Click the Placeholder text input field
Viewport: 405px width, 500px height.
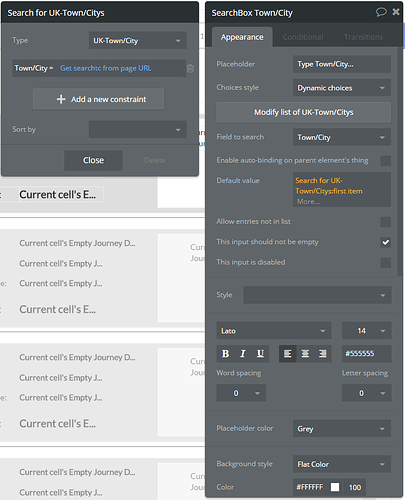342,64
